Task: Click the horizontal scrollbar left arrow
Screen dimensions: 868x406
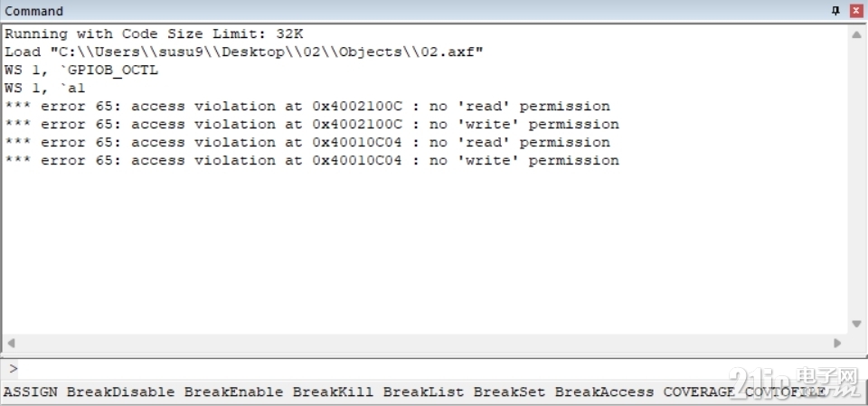Action: [x=11, y=343]
